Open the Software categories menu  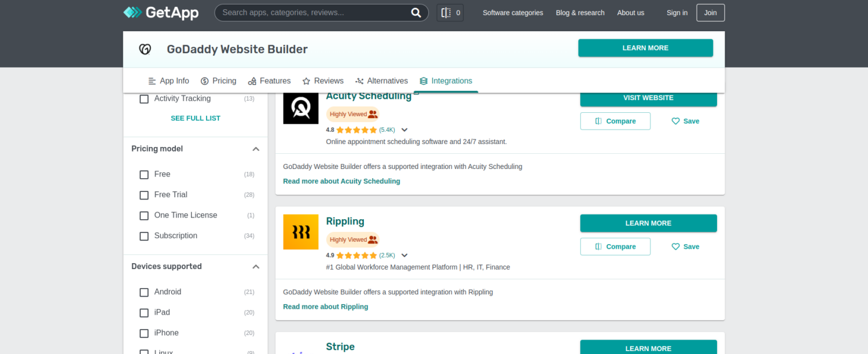coord(513,13)
